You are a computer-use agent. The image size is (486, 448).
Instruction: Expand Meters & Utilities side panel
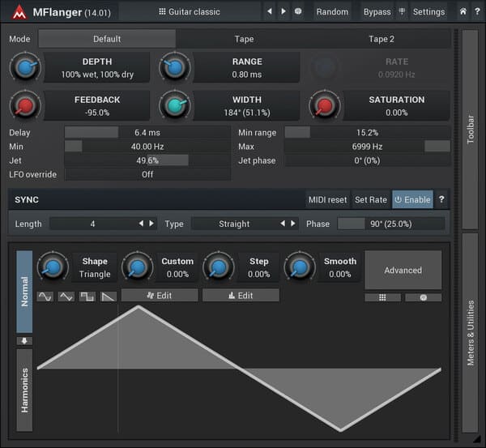[x=470, y=333]
